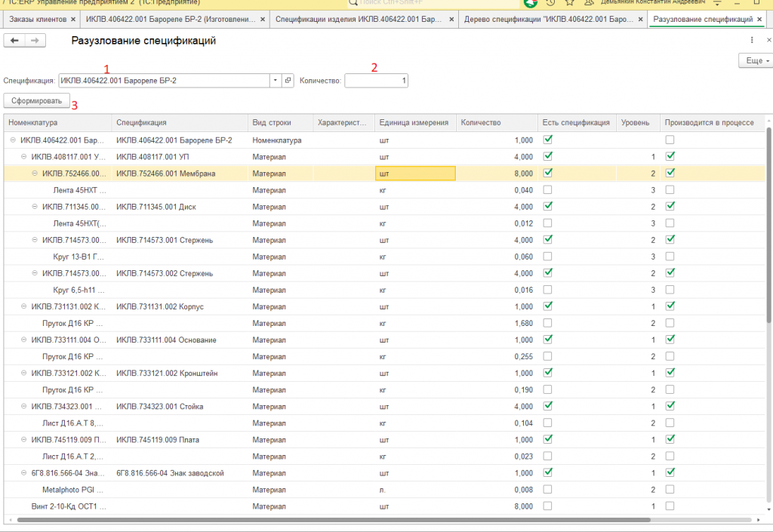Image resolution: width=773 pixels, height=532 pixels.
Task: Open the history clock icon in title bar
Action: coord(550,3)
